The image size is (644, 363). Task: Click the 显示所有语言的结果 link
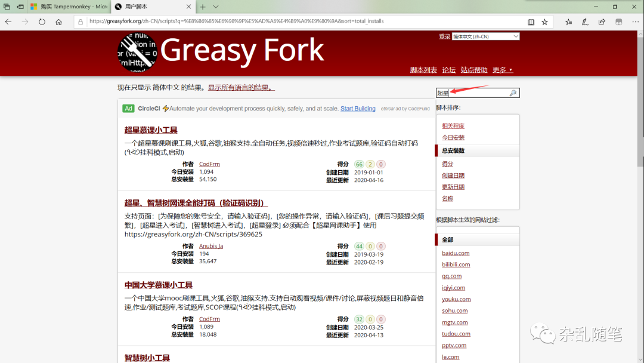pyautogui.click(x=241, y=88)
